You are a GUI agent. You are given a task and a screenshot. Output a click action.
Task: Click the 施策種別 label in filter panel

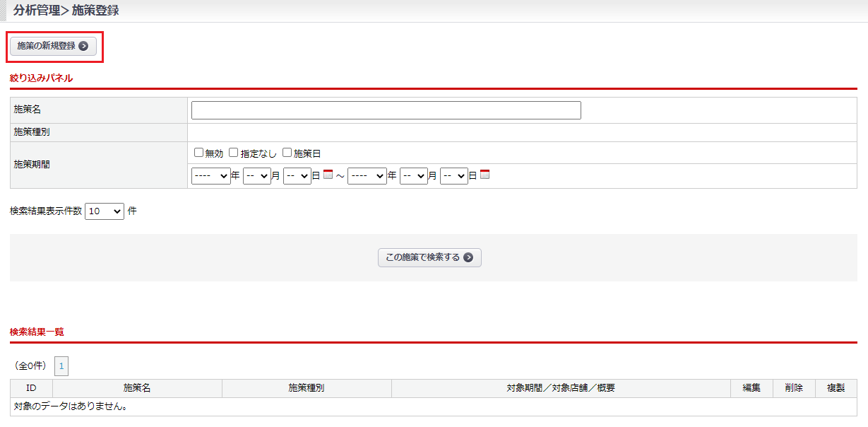point(32,132)
